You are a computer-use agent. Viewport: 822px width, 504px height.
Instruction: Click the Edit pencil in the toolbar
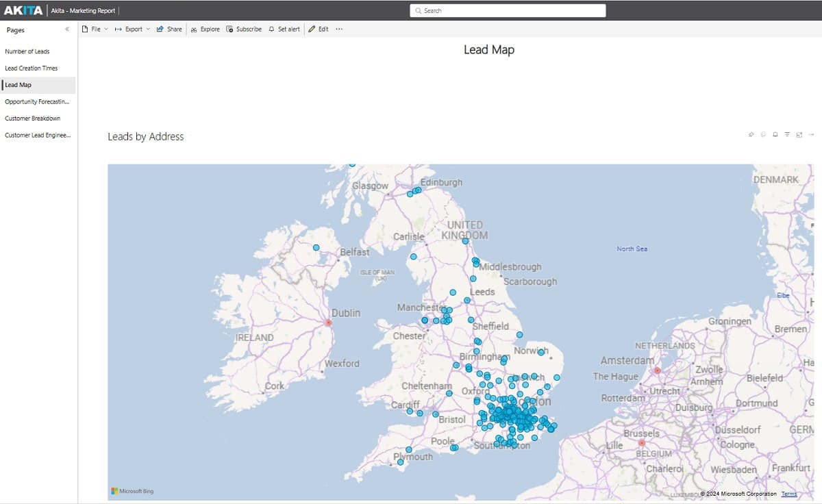[x=319, y=29]
